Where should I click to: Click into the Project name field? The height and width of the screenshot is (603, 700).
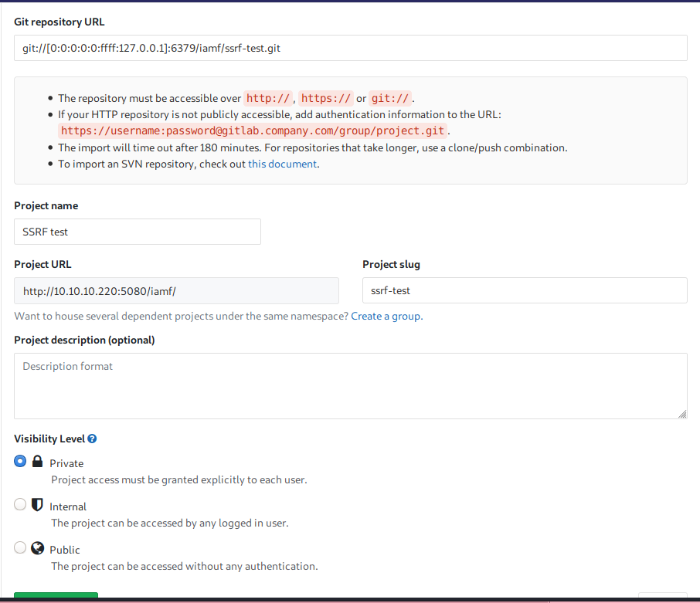[x=138, y=232]
